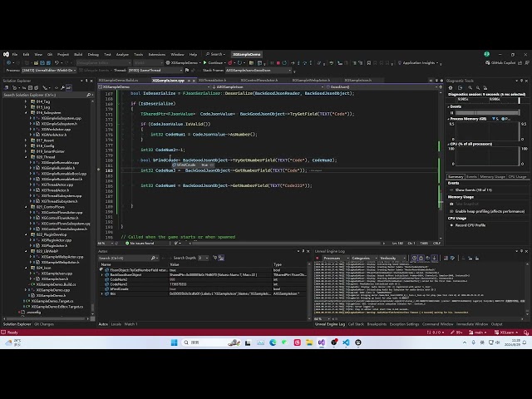The width and height of the screenshot is (532, 399).
Task: Switch to XGSampleJson.h editor tab
Action: click(x=358, y=81)
